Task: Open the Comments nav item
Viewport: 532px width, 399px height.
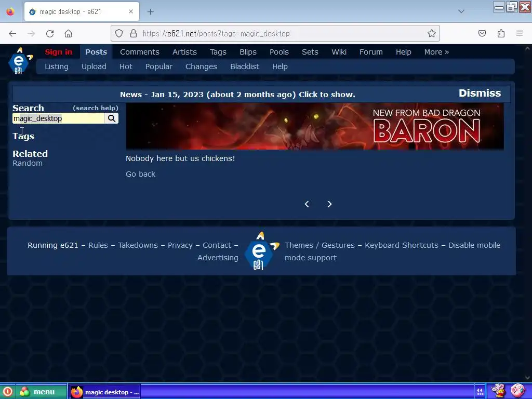Action: [139, 52]
